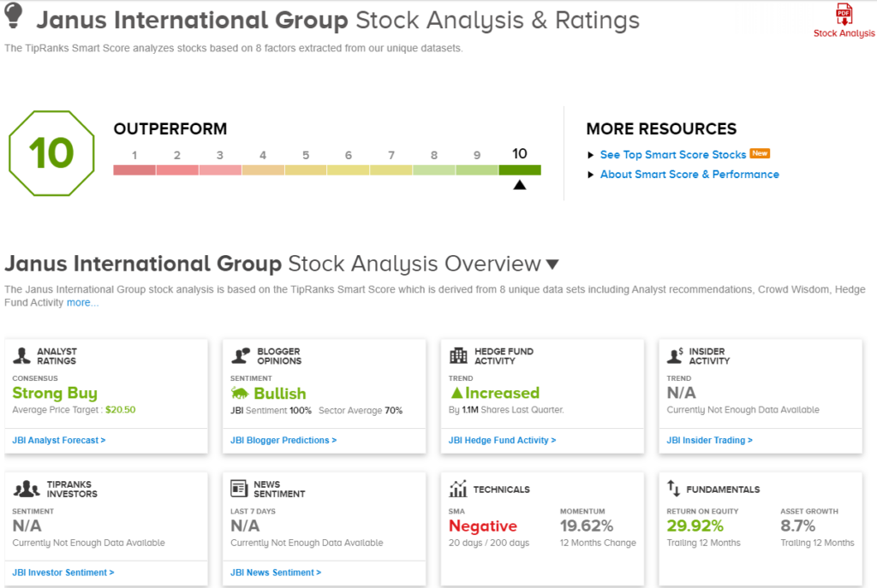Click the Negative SMA value
Viewport: 877px width, 588px height.
pos(483,526)
